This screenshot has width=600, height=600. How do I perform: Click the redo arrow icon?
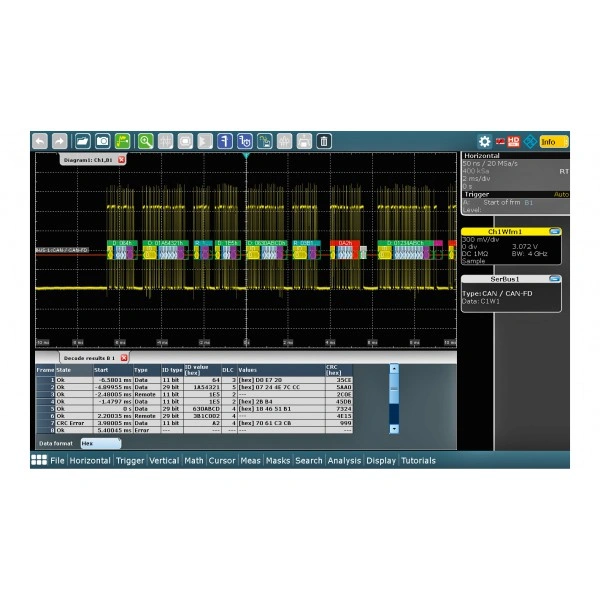[59, 141]
